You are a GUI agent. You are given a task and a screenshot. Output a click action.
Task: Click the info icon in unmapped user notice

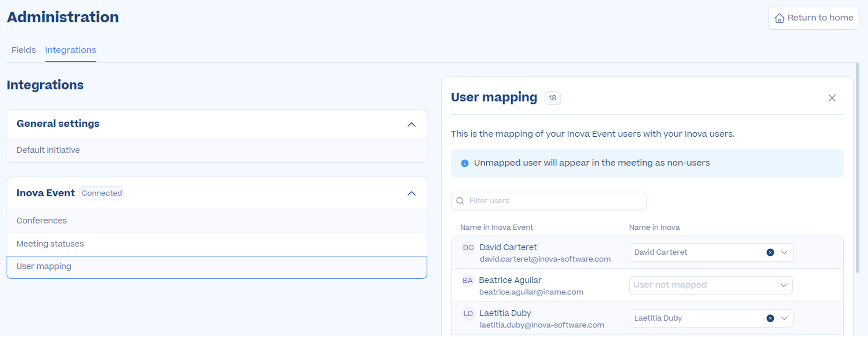tap(465, 163)
